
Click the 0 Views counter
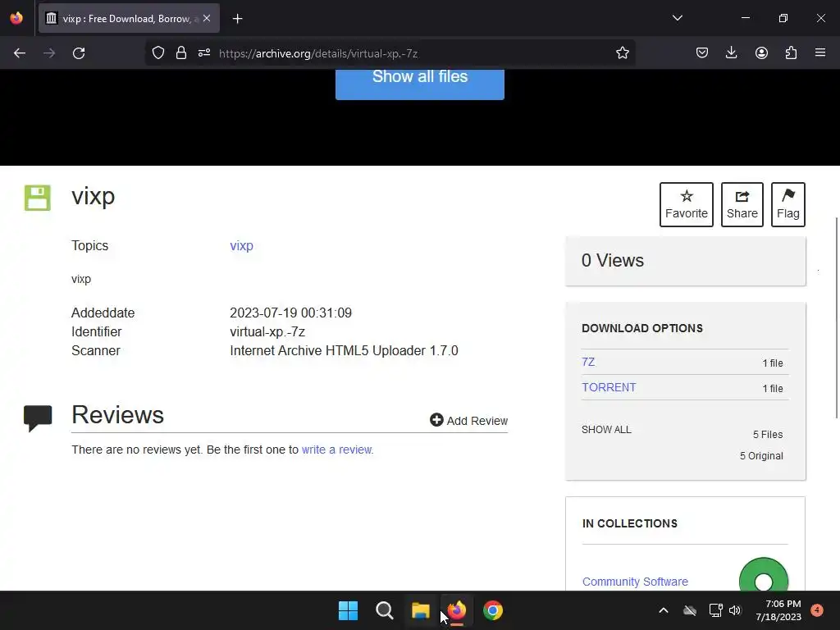(x=612, y=260)
